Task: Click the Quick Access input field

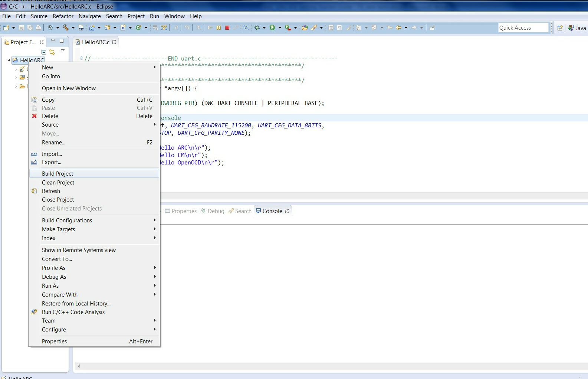Action: pos(523,28)
